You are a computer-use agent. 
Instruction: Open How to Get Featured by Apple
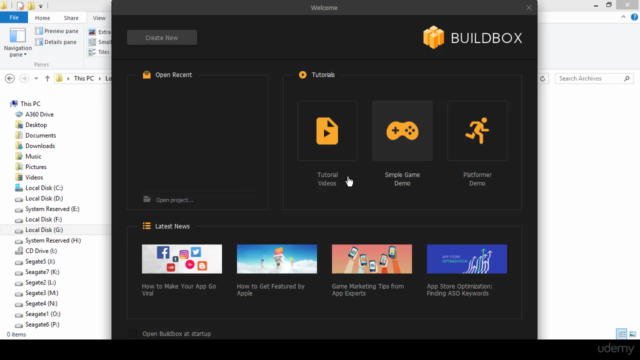point(271,290)
